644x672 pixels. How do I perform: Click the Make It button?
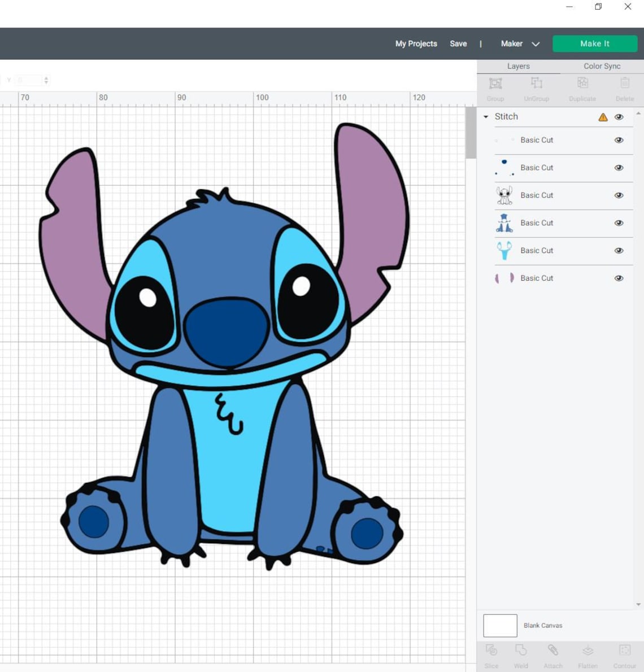[x=594, y=43]
